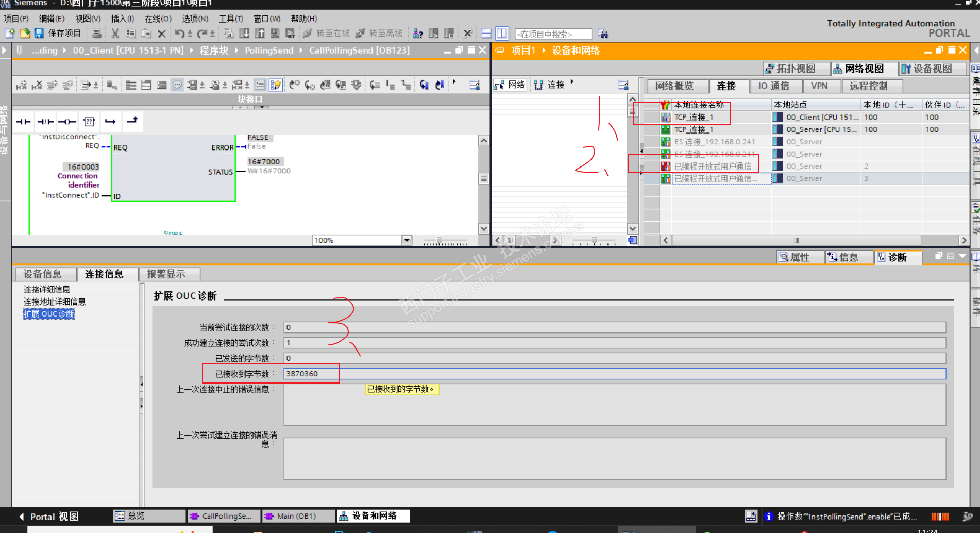Insert an output coil
The width and height of the screenshot is (980, 533).
coord(67,122)
